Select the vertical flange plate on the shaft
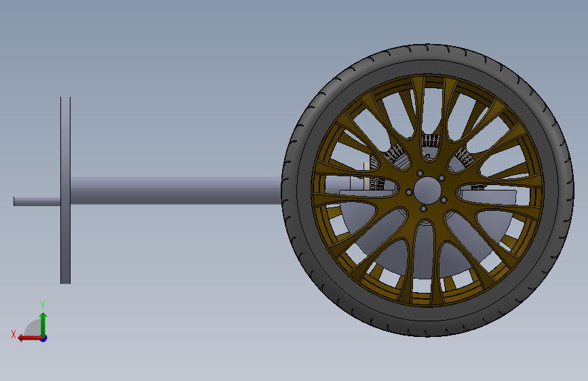 tap(65, 190)
